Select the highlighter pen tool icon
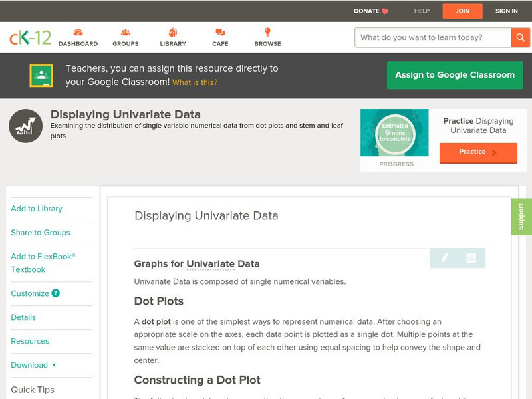This screenshot has width=532, height=399. 444,258
